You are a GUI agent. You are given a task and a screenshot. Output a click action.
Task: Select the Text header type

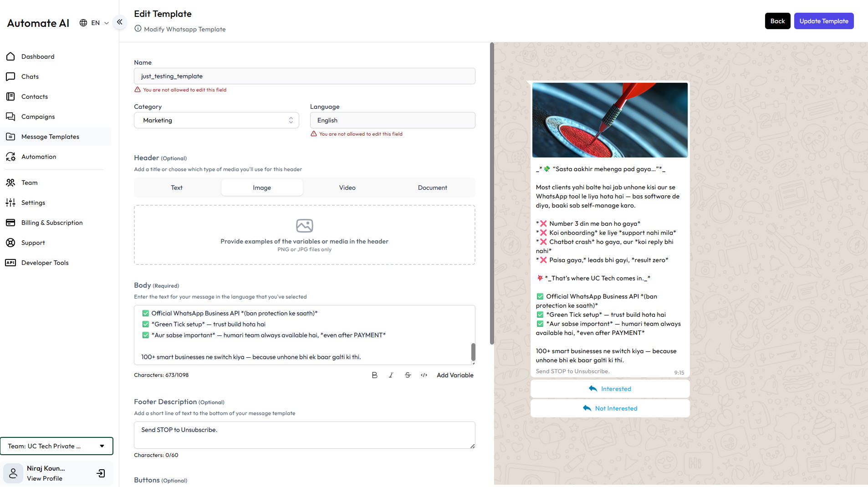coord(177,188)
